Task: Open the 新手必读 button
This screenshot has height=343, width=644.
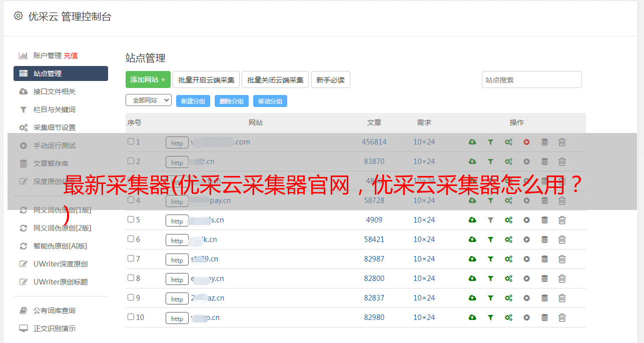Action: tap(331, 79)
